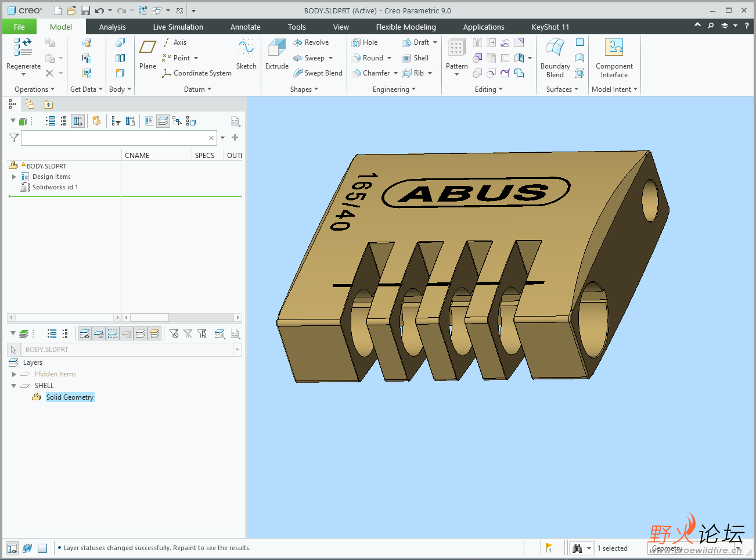Screen dimensions: 756x560
Task: Expand the Design Items node
Action: (x=14, y=177)
